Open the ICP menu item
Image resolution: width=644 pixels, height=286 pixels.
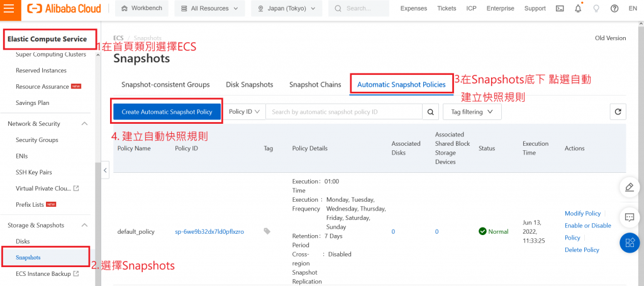(x=472, y=8)
